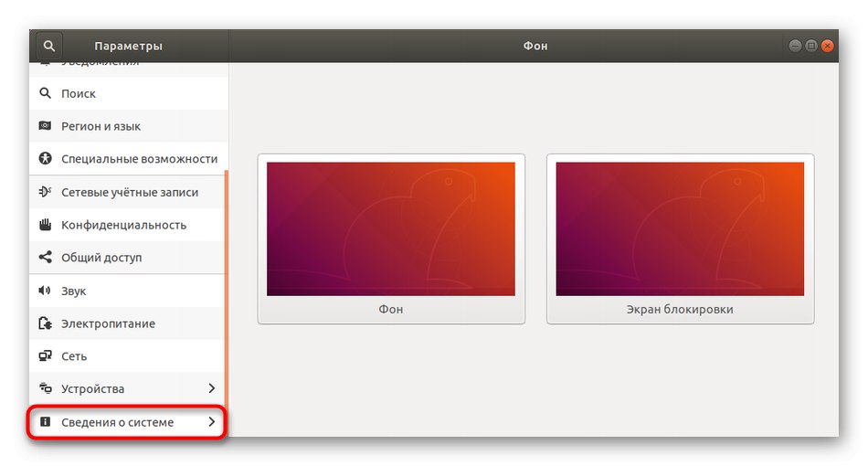Open Электропитание settings
868x466 pixels.
[x=128, y=323]
